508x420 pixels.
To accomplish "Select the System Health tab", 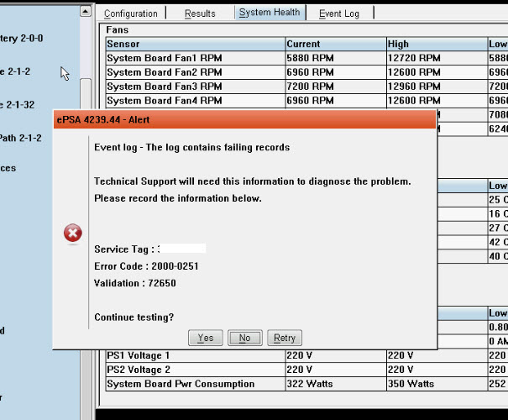I will click(x=269, y=13).
